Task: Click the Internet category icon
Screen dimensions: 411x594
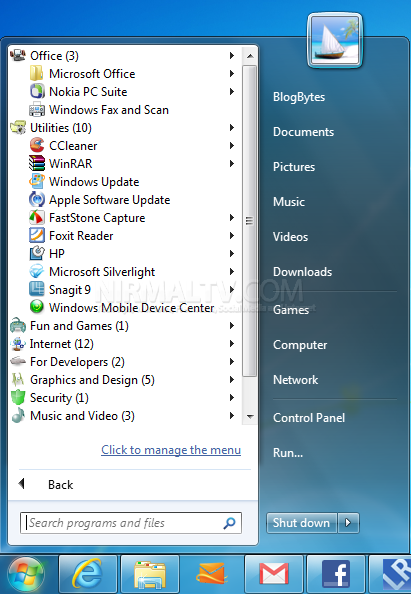Action: coord(18,344)
